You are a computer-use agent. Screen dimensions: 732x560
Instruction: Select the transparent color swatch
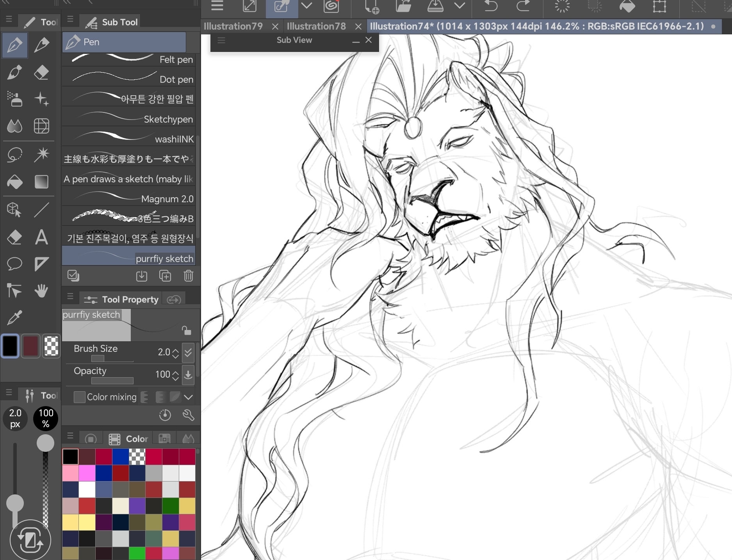tap(51, 346)
